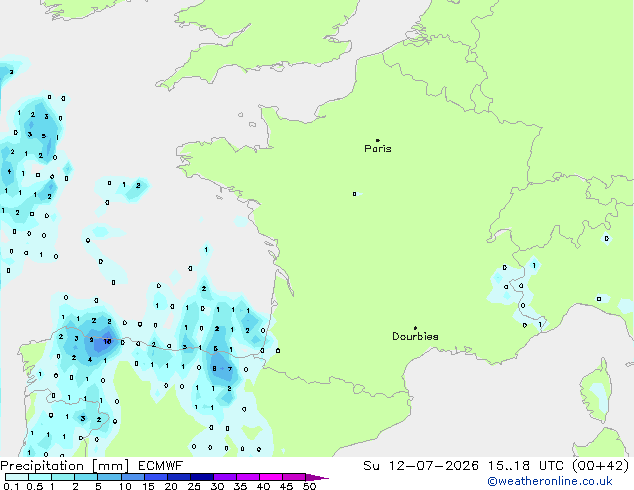Select the Paris location dot marker
634x490 pixels.
[x=378, y=140]
